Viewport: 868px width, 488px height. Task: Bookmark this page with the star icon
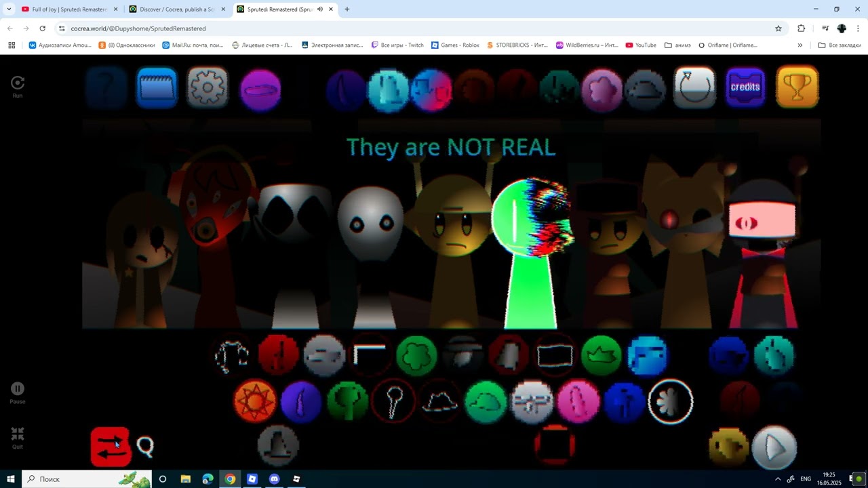point(778,28)
